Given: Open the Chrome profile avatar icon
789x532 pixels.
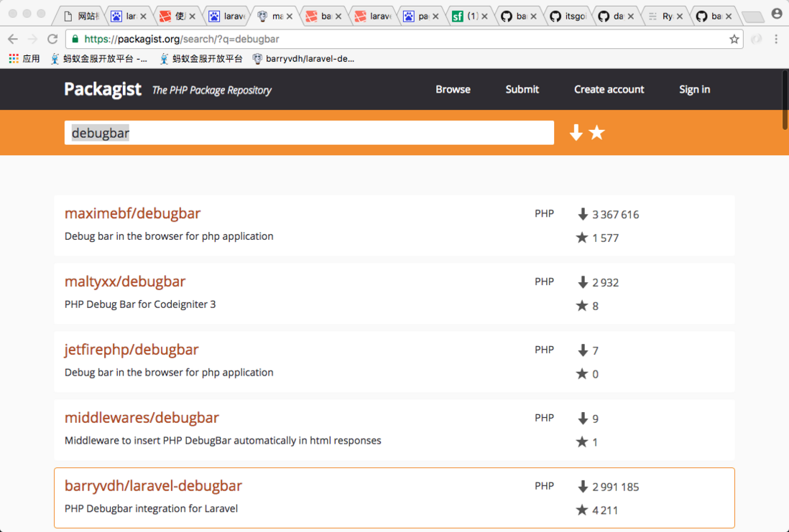Looking at the screenshot, I should click(x=777, y=14).
